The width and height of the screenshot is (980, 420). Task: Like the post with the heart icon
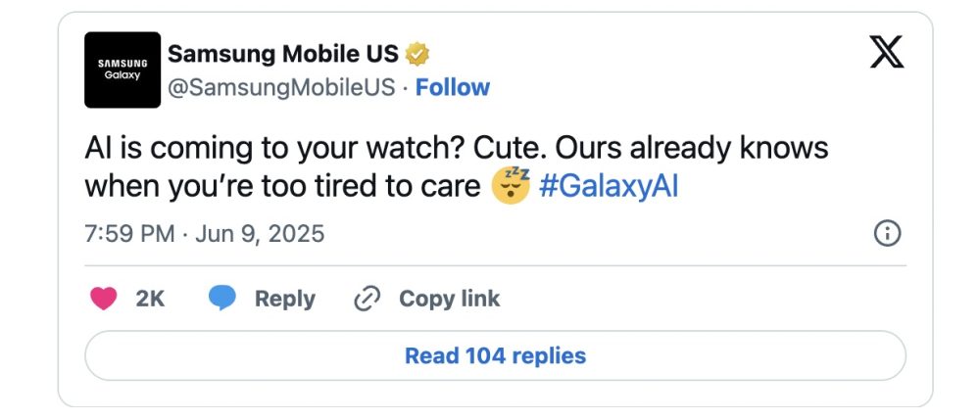(104, 299)
